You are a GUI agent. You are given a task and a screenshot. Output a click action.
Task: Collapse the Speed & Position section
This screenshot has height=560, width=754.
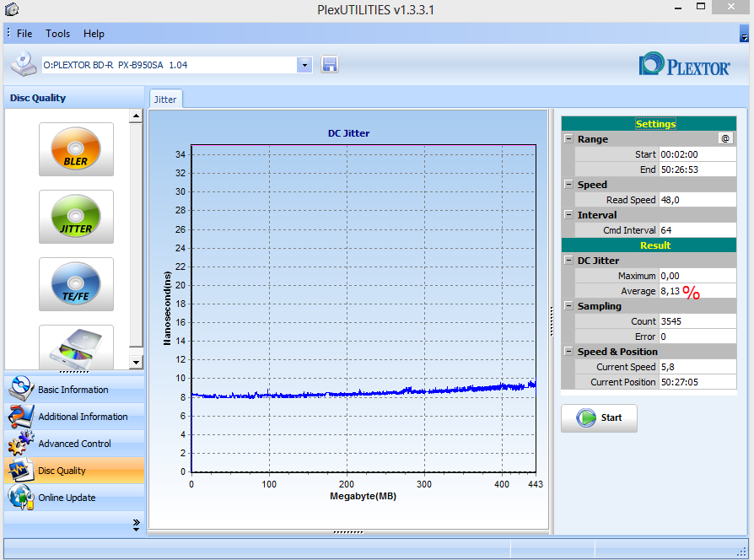pyautogui.click(x=568, y=352)
